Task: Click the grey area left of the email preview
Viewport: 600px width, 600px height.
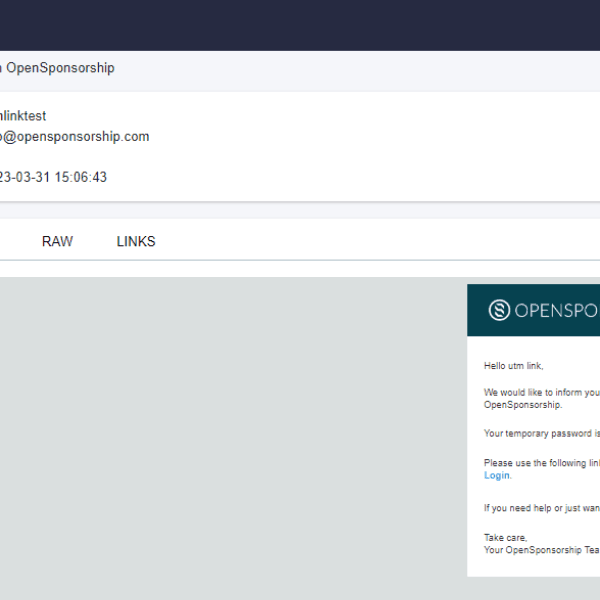Action: (230, 430)
